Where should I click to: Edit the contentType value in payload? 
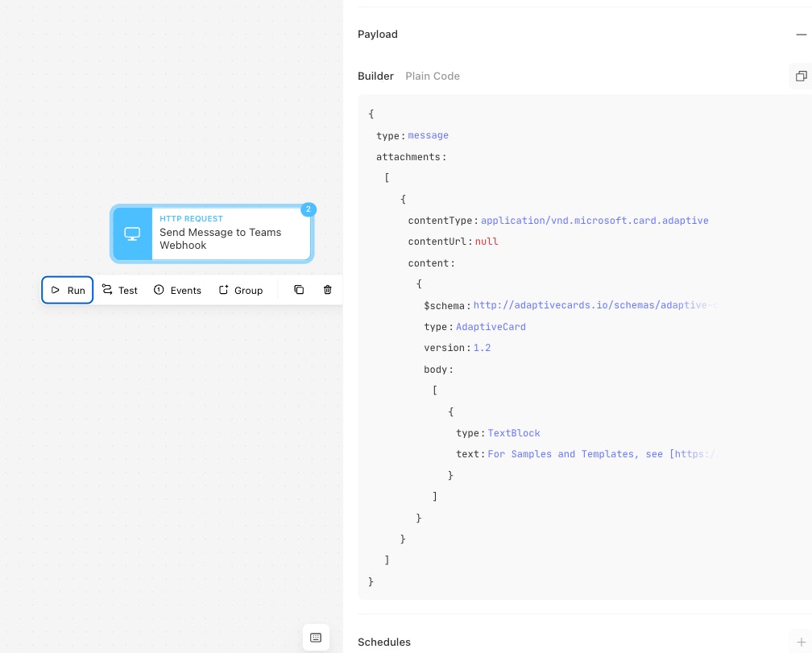[594, 221]
